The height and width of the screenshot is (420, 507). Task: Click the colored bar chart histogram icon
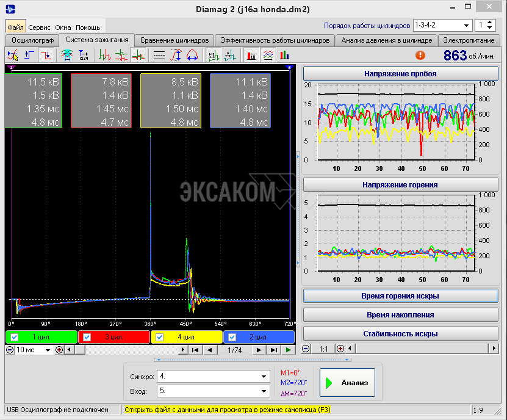pyautogui.click(x=285, y=55)
